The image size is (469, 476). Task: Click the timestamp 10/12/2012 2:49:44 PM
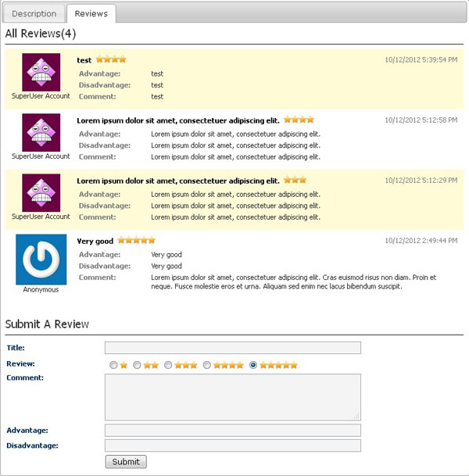point(421,241)
